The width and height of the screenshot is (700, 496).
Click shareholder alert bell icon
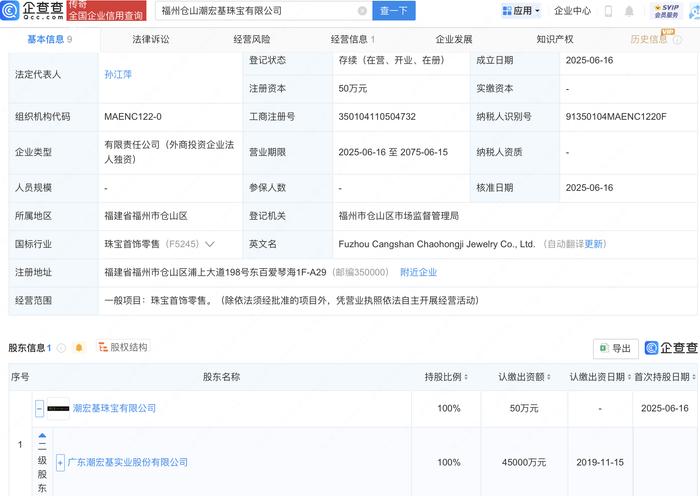(x=79, y=347)
